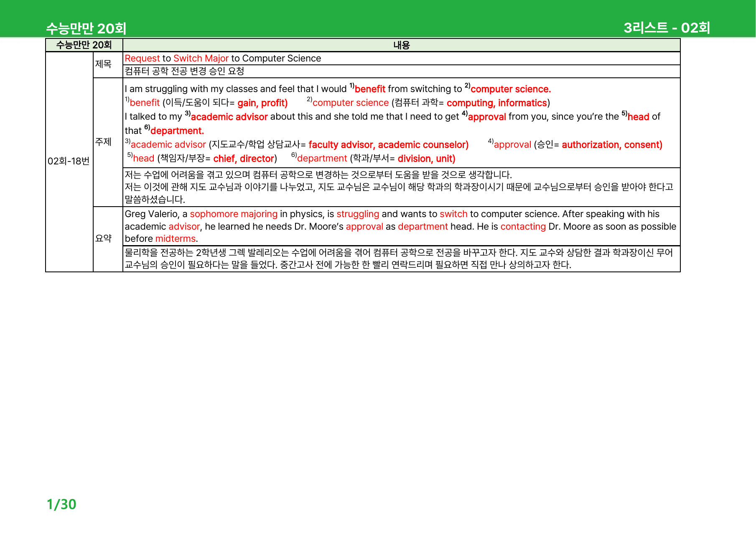The width and height of the screenshot is (756, 535).
Task: Click Korean summary line starting '교수님의 승인이'
Action: [348, 265]
